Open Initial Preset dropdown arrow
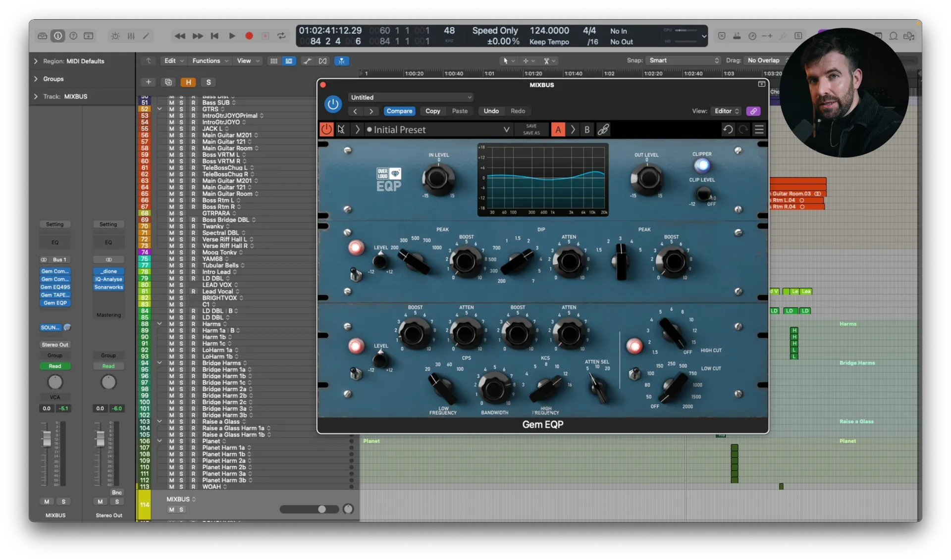 coord(506,130)
